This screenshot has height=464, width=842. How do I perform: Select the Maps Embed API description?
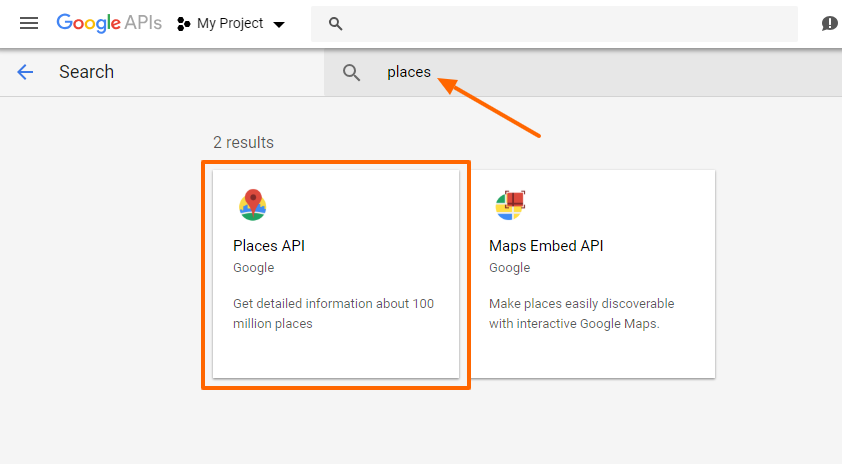pos(582,314)
